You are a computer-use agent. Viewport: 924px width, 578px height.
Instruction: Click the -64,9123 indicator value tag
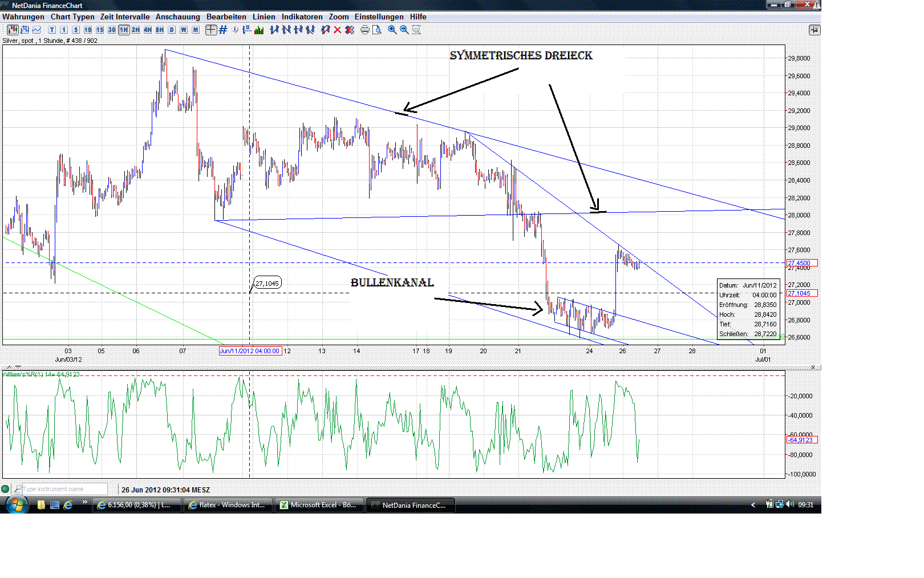pos(802,440)
